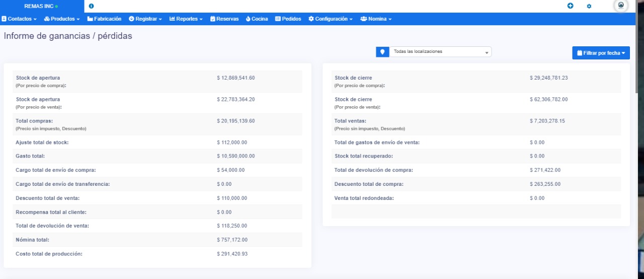Image resolution: width=644 pixels, height=279 pixels.
Task: Select the value $ 20,195,139.60
Action: (236, 121)
